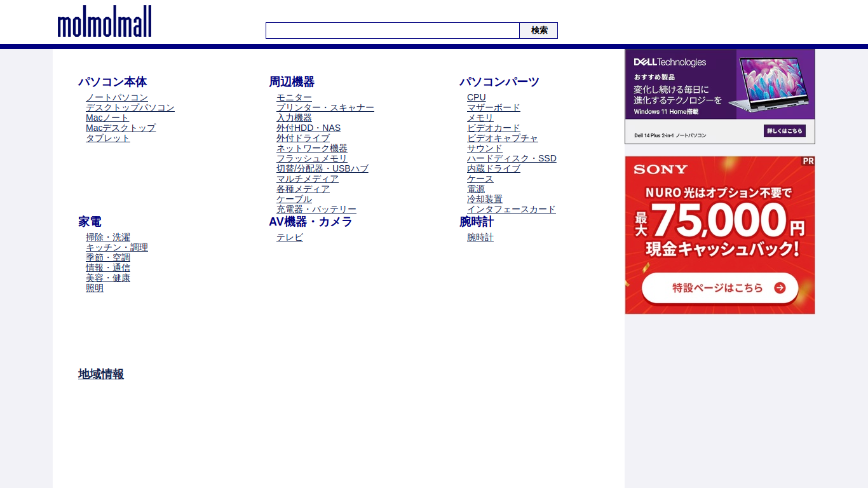Go to 美容・健康 category

point(108,278)
